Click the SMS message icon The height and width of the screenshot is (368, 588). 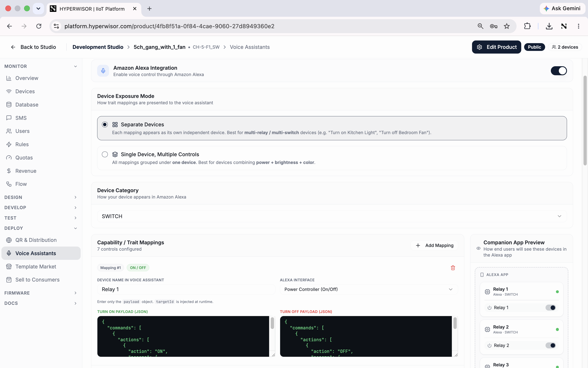point(9,118)
